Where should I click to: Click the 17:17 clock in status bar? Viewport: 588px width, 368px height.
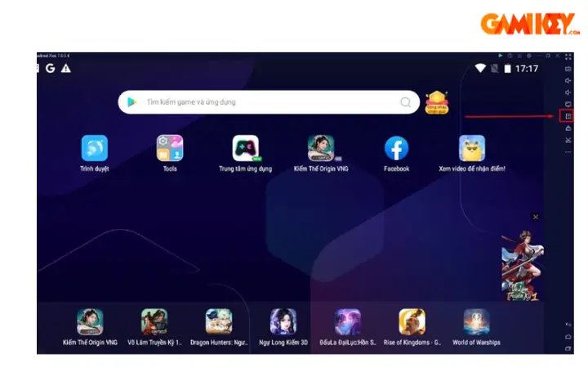(x=527, y=69)
